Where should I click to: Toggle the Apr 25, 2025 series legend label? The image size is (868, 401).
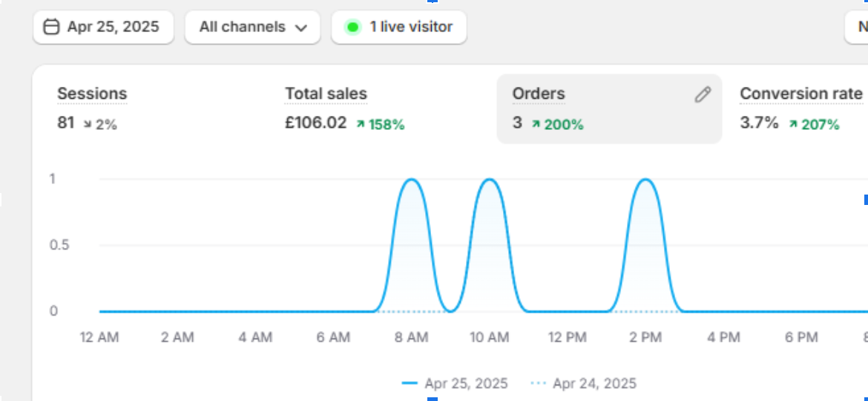click(x=466, y=384)
